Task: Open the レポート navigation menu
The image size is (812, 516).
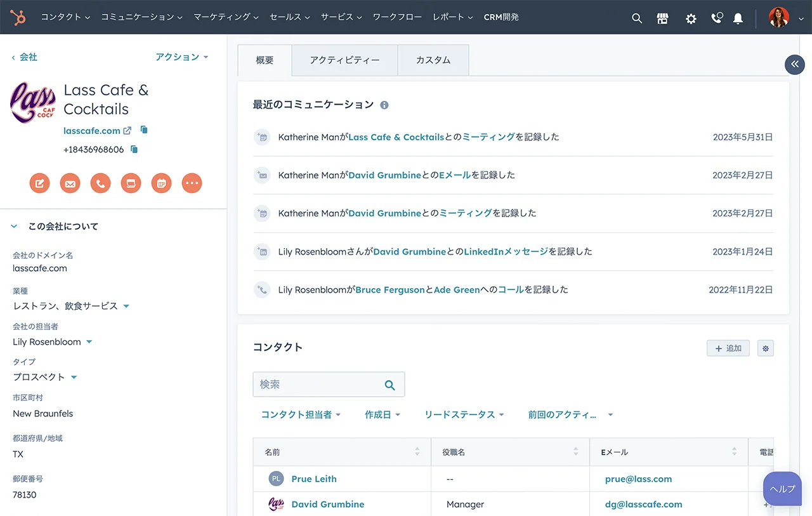Action: [453, 17]
